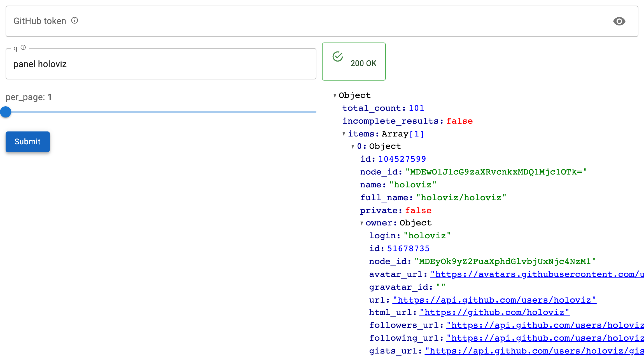
Task: Click the per_page slider handle
Action: click(6, 112)
